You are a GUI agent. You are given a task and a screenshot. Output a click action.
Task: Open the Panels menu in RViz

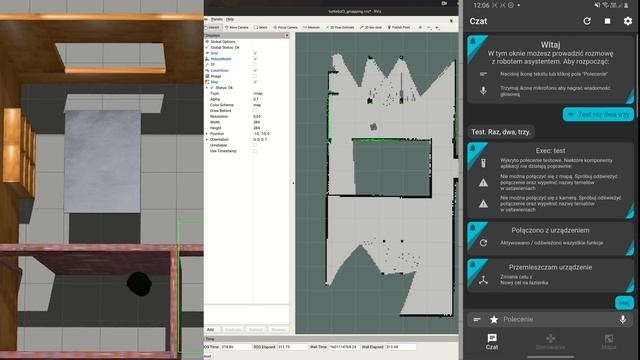coord(217,19)
